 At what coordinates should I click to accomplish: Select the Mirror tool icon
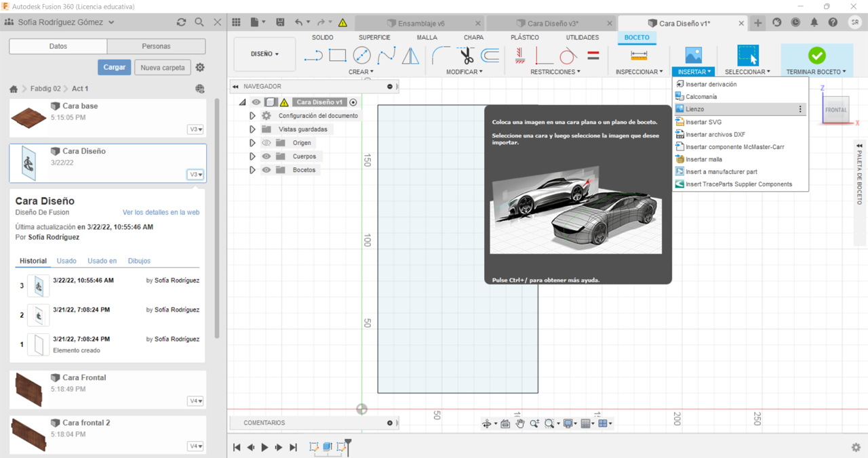[410, 56]
